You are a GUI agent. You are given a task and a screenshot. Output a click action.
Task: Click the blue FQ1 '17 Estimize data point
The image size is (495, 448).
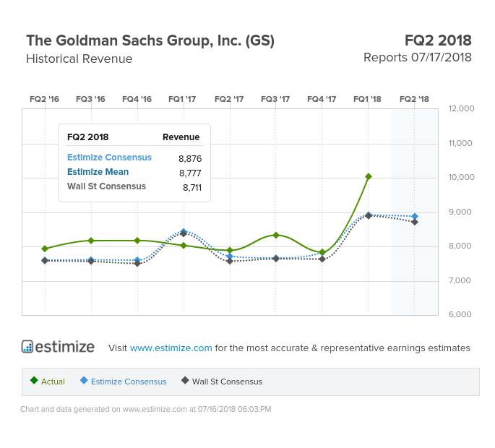pyautogui.click(x=184, y=231)
